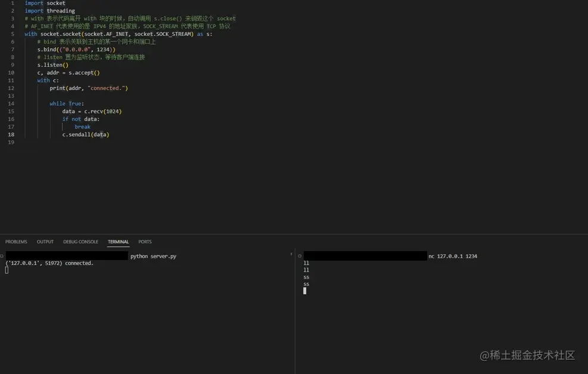Open the PORTS panel tab
The width and height of the screenshot is (588, 374).
click(145, 242)
